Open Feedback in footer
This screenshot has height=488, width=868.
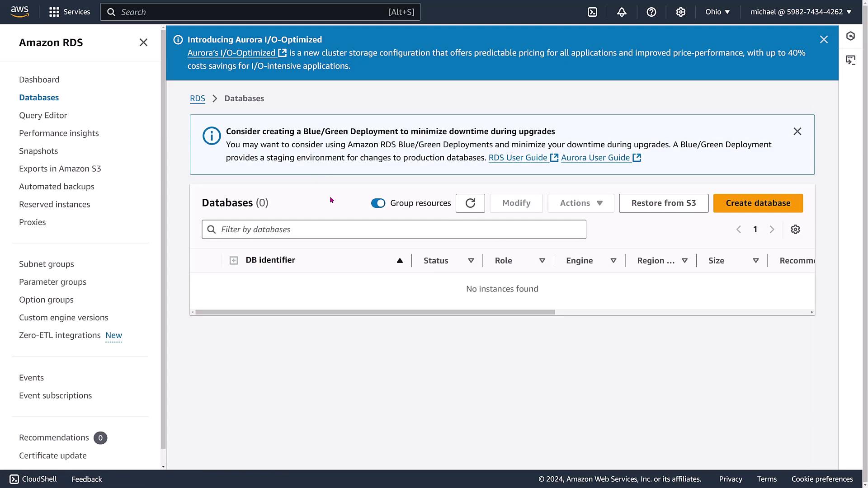tap(87, 479)
